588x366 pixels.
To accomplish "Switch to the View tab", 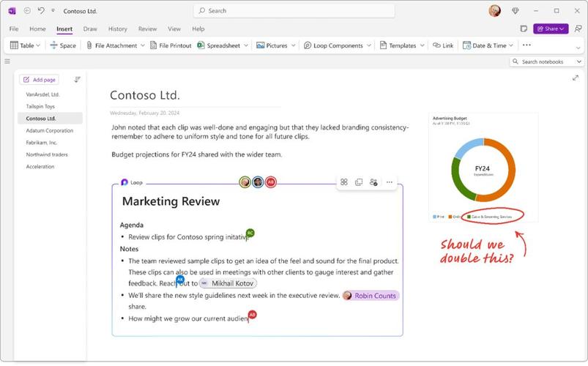I will pos(174,29).
